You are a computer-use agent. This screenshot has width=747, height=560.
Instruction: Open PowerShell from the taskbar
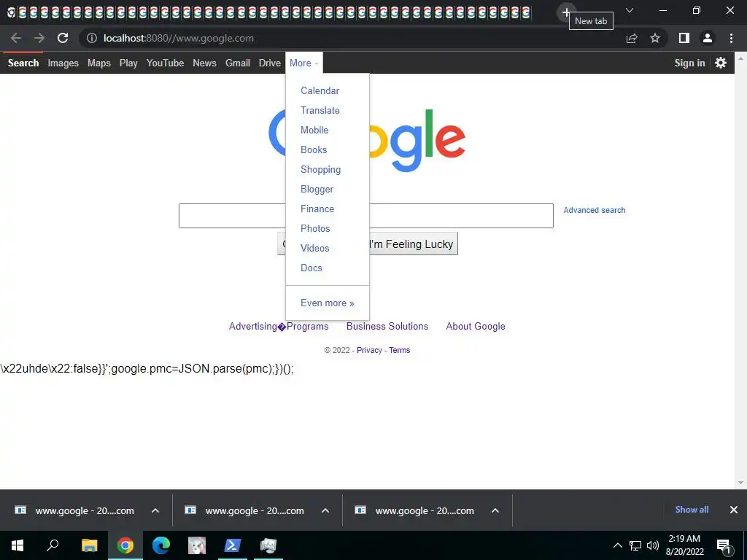tap(233, 545)
